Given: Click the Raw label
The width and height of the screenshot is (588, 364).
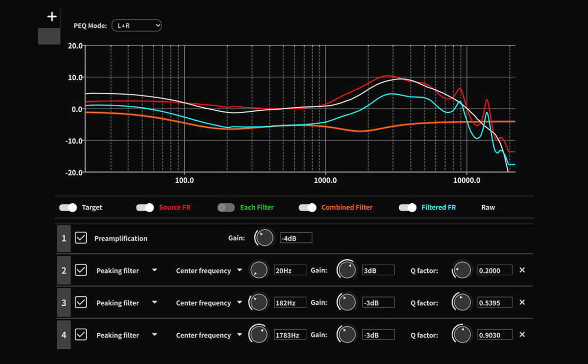Looking at the screenshot, I should coord(488,207).
